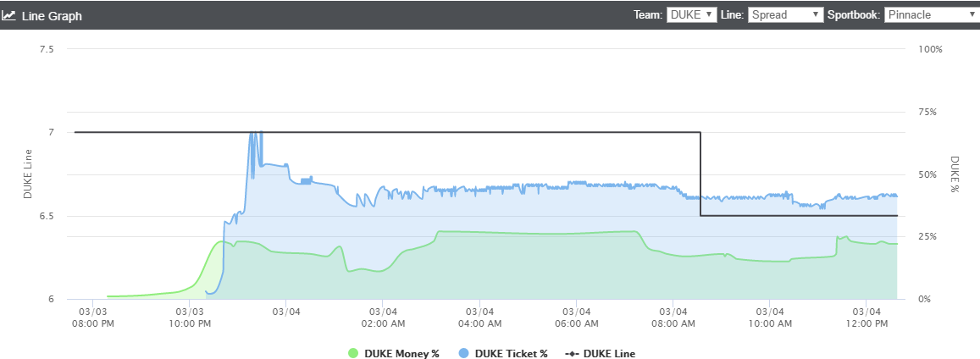
Task: Click the '03/04 12:00 PM' axis label
Action: tap(866, 317)
